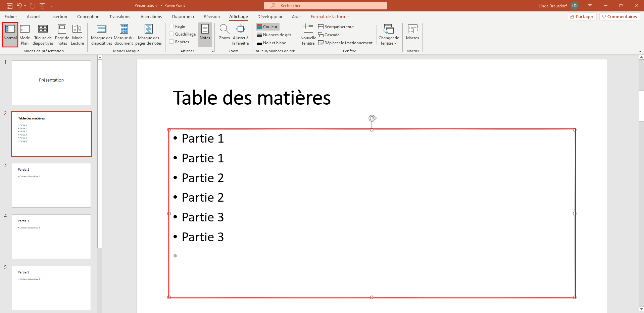Click the first Partie 1 bullet

coord(203,138)
